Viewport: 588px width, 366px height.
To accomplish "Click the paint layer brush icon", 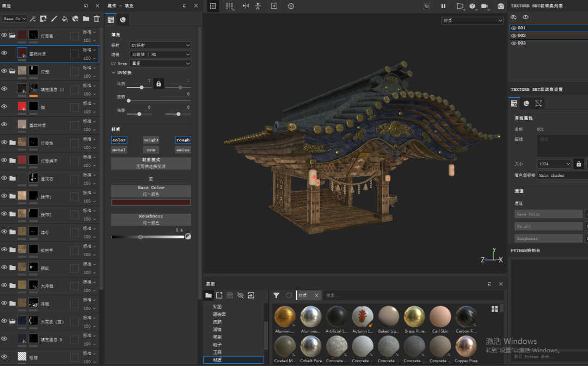I will [x=54, y=19].
